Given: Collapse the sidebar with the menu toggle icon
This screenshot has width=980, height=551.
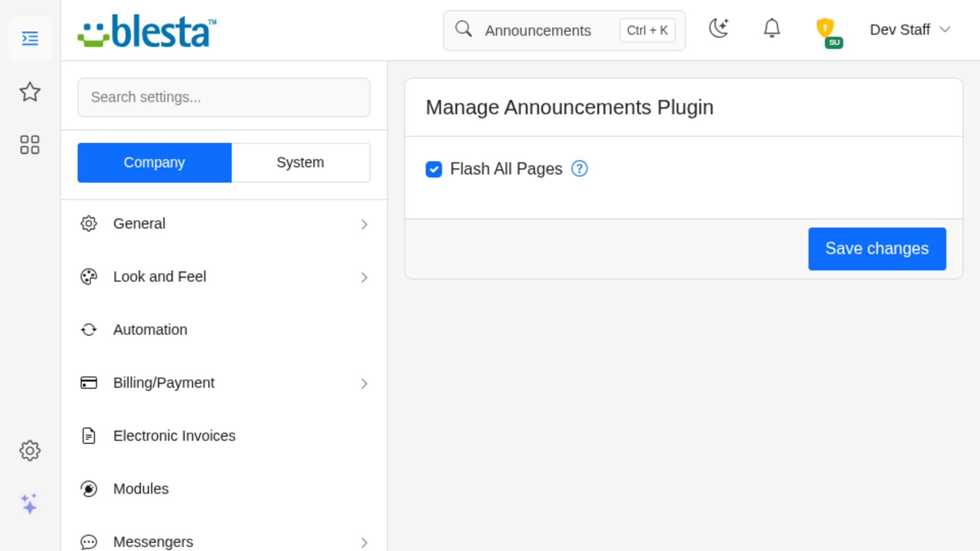Looking at the screenshot, I should click(30, 39).
